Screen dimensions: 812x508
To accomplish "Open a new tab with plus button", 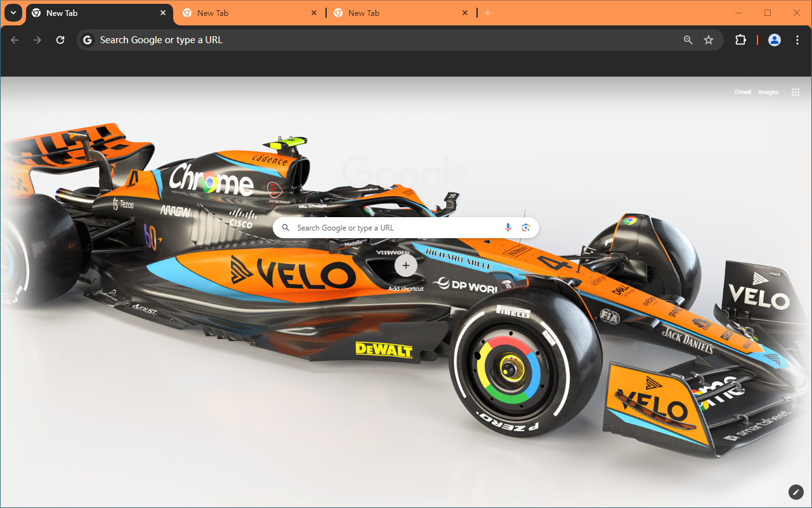I will click(x=487, y=13).
